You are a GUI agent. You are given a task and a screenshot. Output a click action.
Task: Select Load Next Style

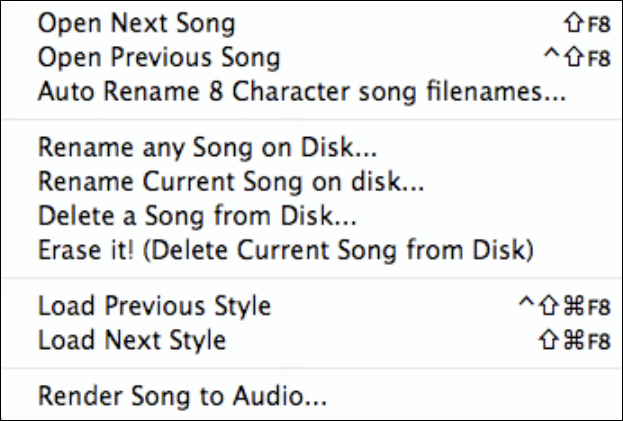click(132, 340)
